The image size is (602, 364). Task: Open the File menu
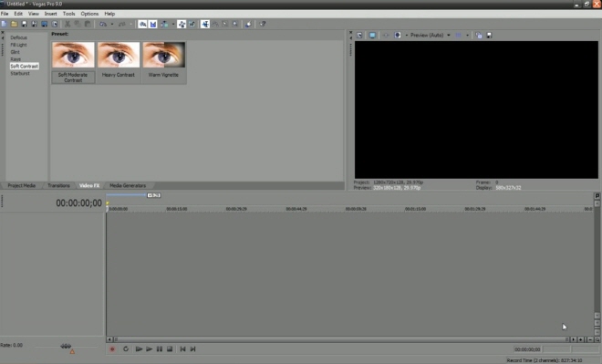pyautogui.click(x=5, y=14)
